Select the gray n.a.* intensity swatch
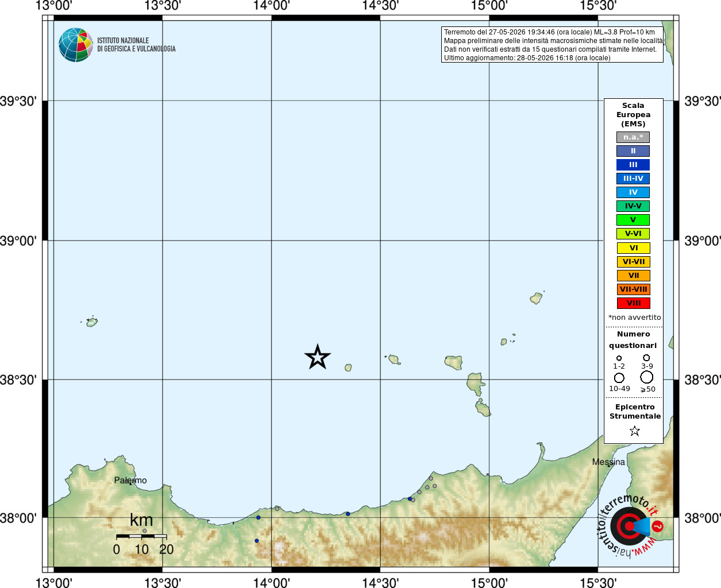This screenshot has width=721, height=588. click(633, 137)
